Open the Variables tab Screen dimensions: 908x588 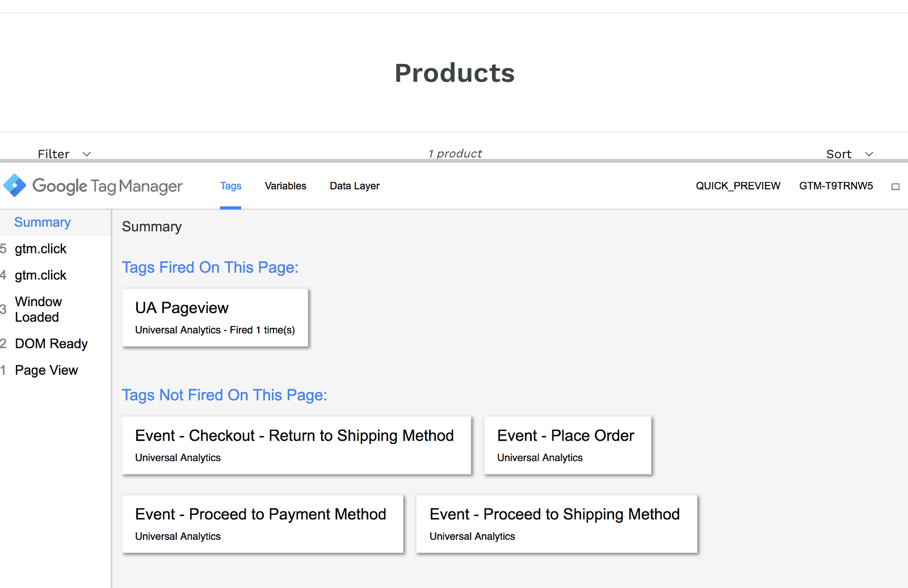[285, 186]
